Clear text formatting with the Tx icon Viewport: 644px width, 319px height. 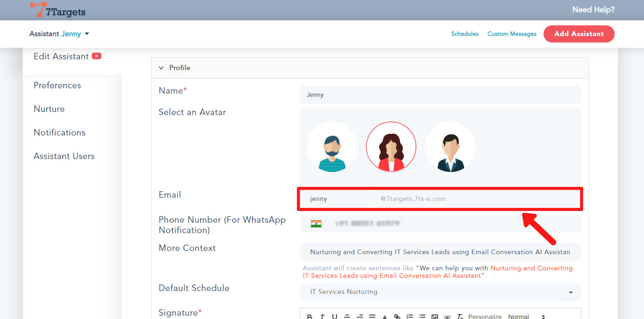click(460, 316)
